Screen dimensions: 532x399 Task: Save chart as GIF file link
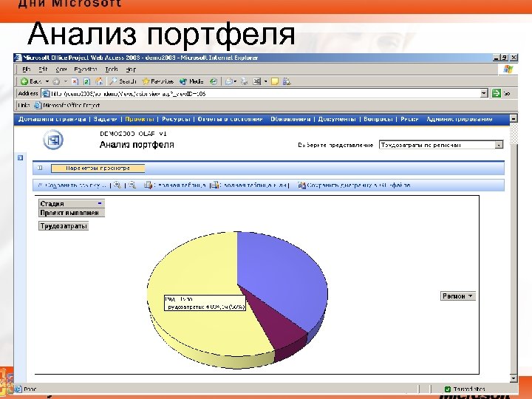point(354,185)
